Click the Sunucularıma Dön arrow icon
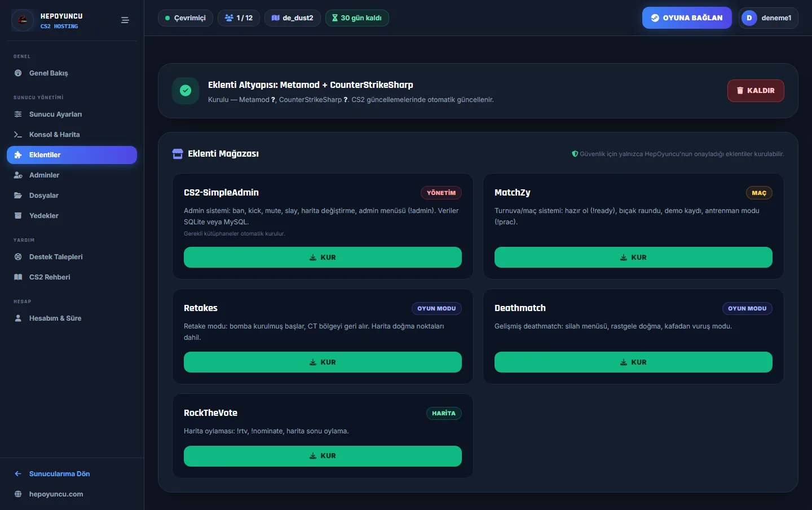 (x=18, y=474)
